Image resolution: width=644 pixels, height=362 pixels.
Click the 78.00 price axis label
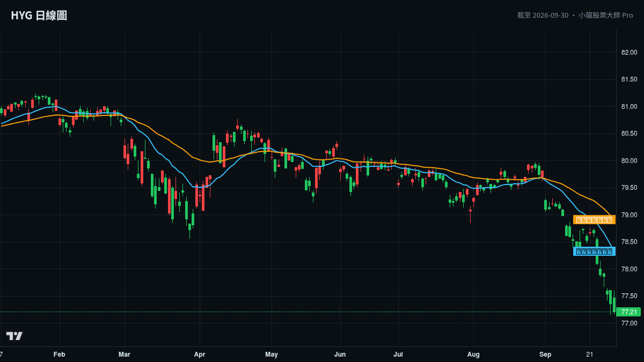click(629, 269)
